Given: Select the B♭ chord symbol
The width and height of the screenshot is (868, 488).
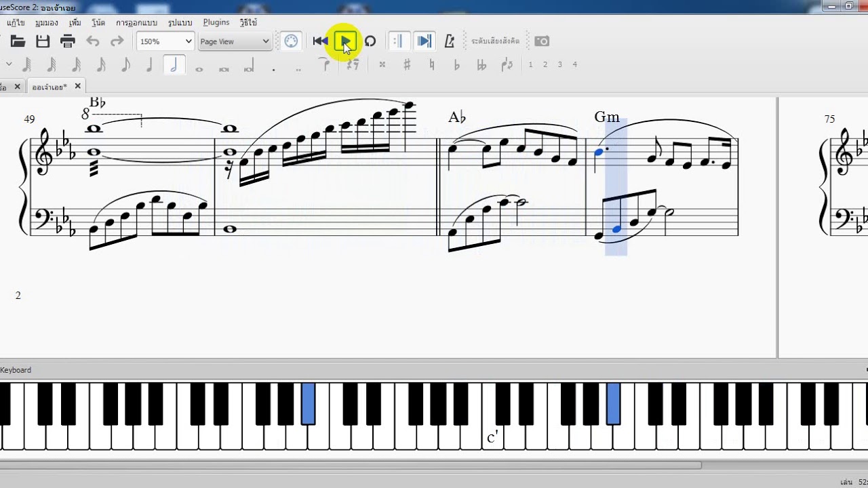Looking at the screenshot, I should click(x=98, y=102).
